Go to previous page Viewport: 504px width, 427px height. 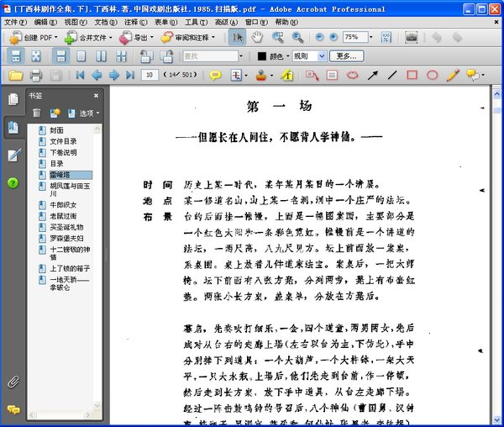coord(97,76)
